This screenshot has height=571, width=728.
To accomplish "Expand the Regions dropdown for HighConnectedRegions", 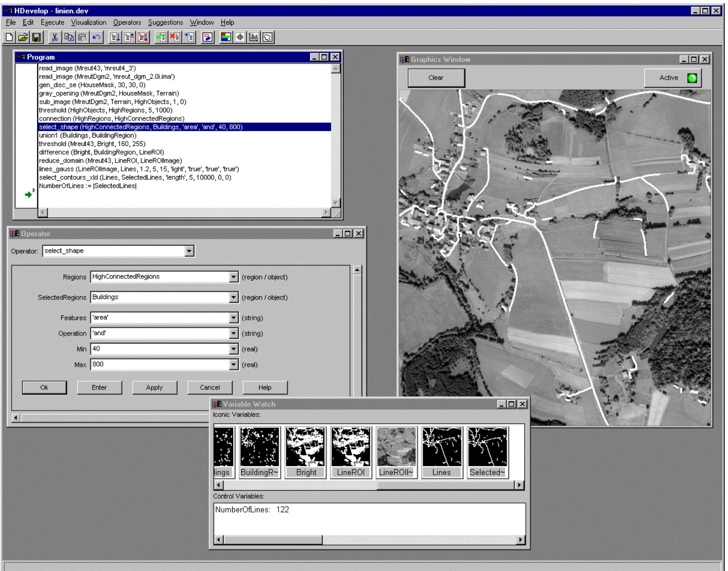I will [233, 277].
